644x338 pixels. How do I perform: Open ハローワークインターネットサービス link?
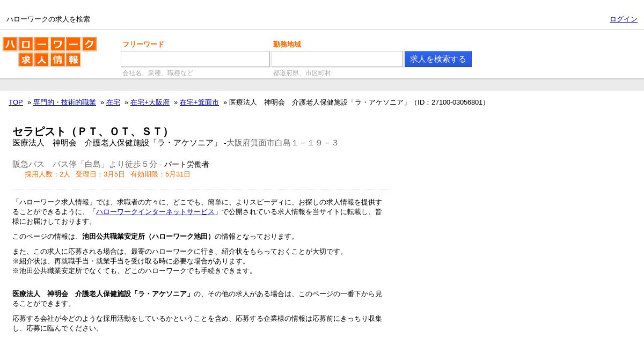(x=155, y=212)
